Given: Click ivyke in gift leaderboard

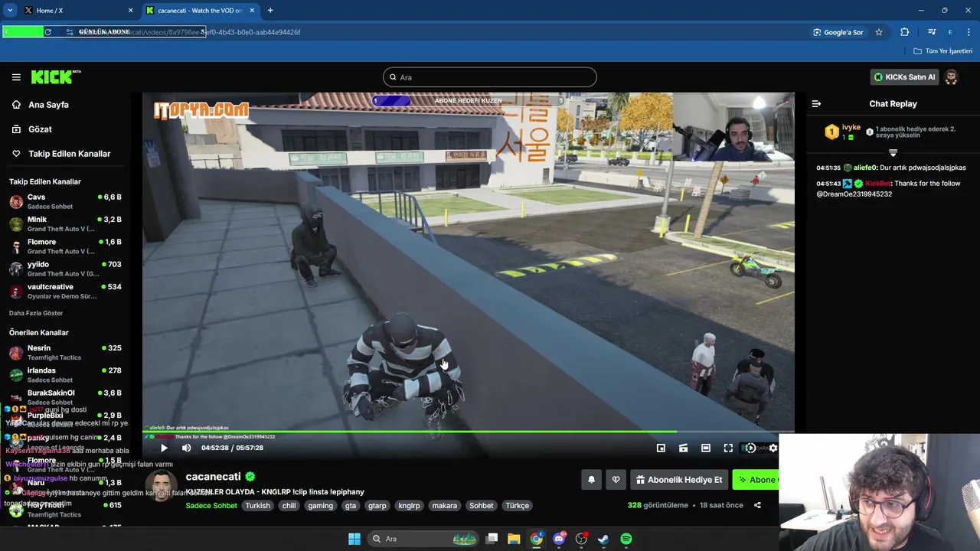Looking at the screenshot, I should pos(851,128).
